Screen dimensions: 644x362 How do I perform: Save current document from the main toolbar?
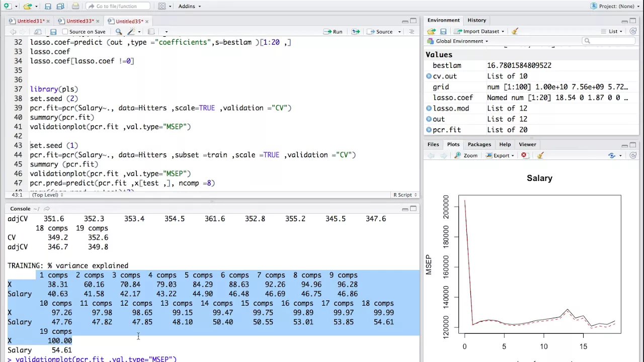[48, 6]
